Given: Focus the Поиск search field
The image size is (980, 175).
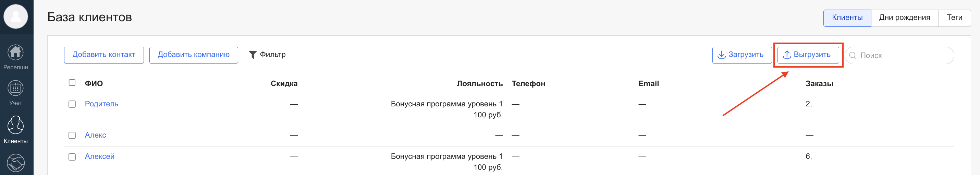Looking at the screenshot, I should [x=904, y=56].
